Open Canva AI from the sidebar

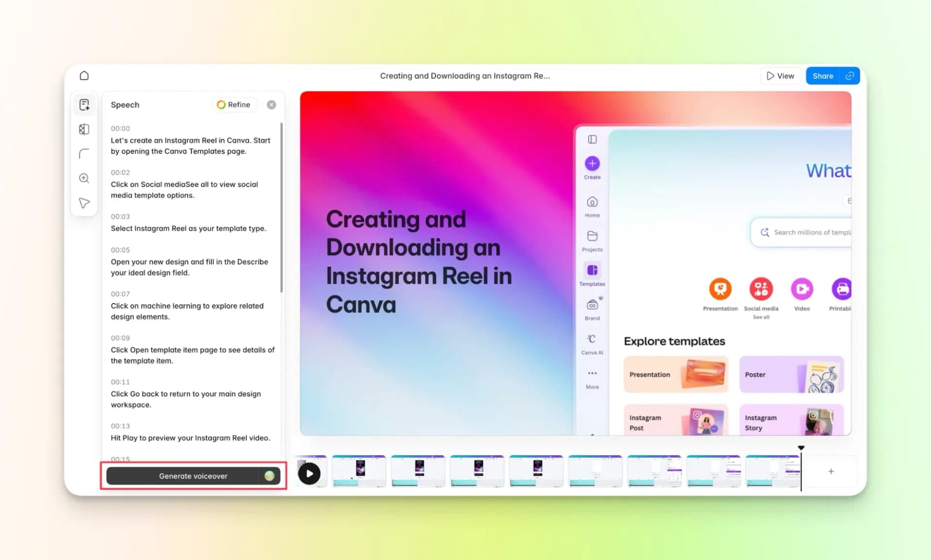[x=592, y=339]
